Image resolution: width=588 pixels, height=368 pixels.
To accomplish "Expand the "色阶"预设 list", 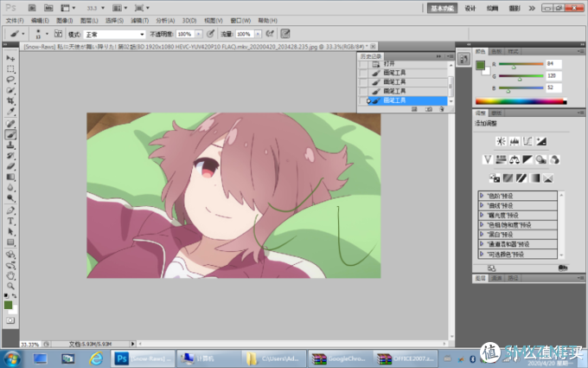I will tap(482, 196).
